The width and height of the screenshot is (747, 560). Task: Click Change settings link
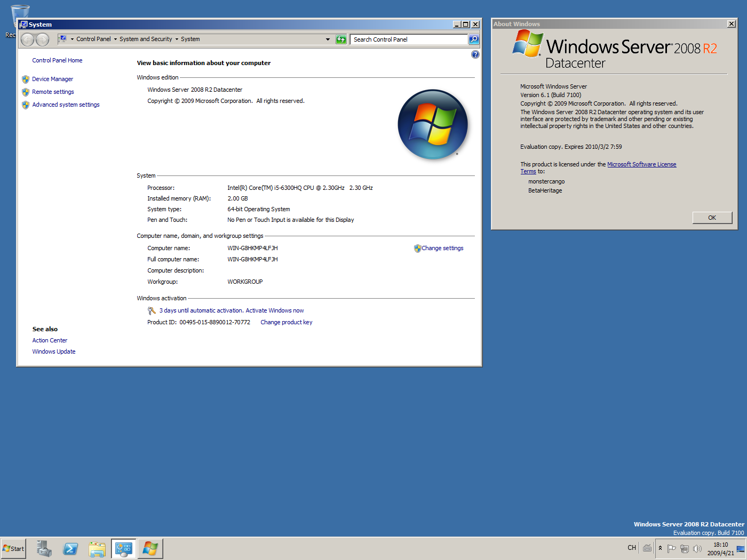(442, 248)
